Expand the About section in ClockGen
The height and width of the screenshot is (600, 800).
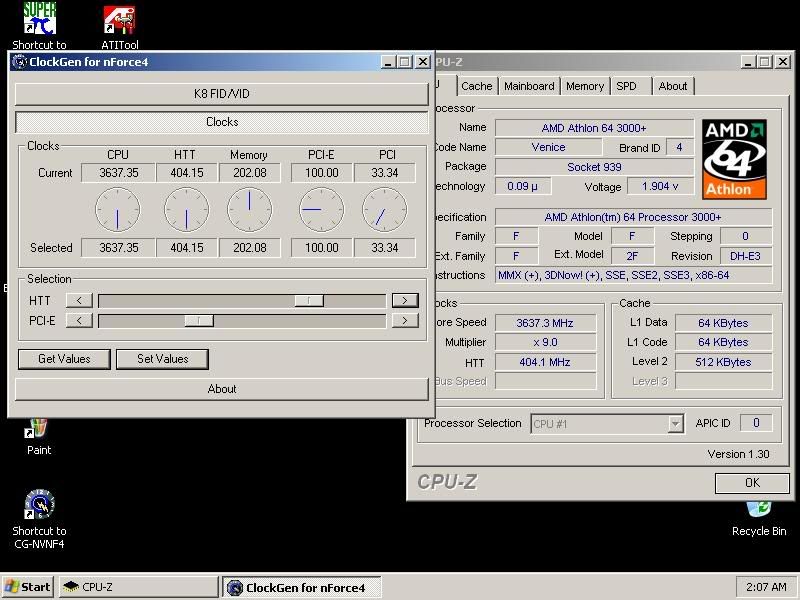[x=221, y=389]
